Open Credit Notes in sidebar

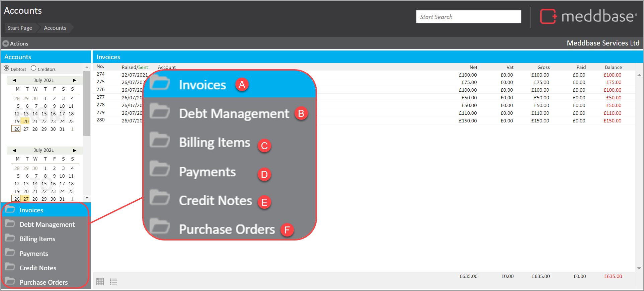46,268
